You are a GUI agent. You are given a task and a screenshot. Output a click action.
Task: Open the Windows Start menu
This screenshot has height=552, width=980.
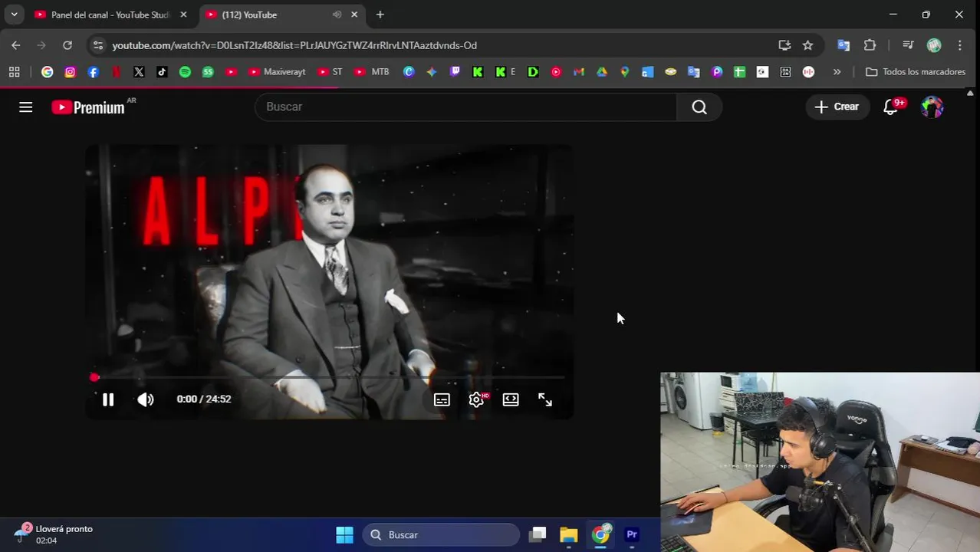pos(345,534)
